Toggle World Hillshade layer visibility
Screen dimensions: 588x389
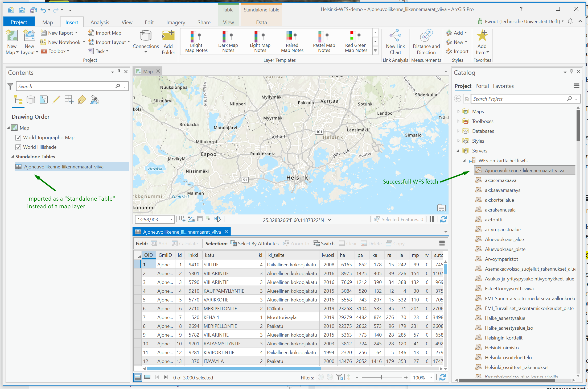[x=18, y=147]
